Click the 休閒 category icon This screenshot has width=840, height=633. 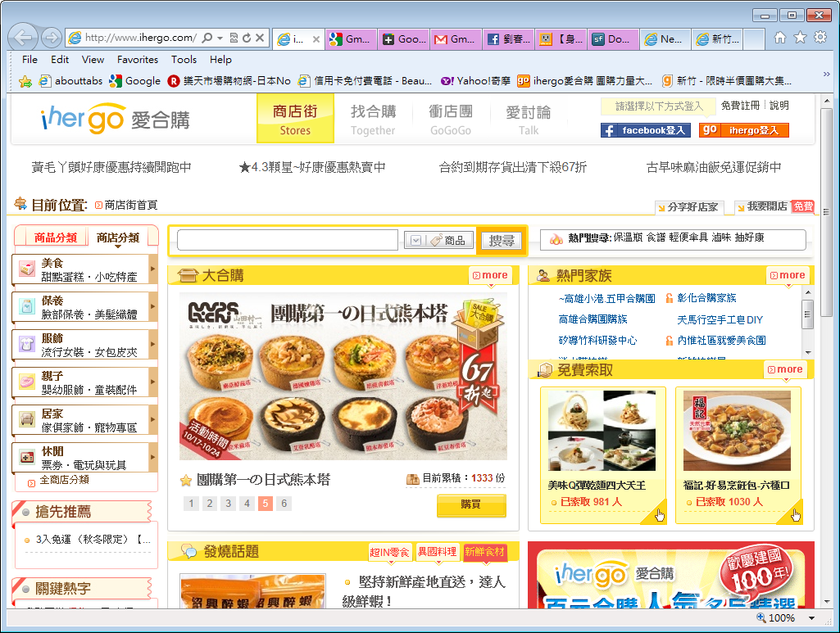click(x=27, y=457)
